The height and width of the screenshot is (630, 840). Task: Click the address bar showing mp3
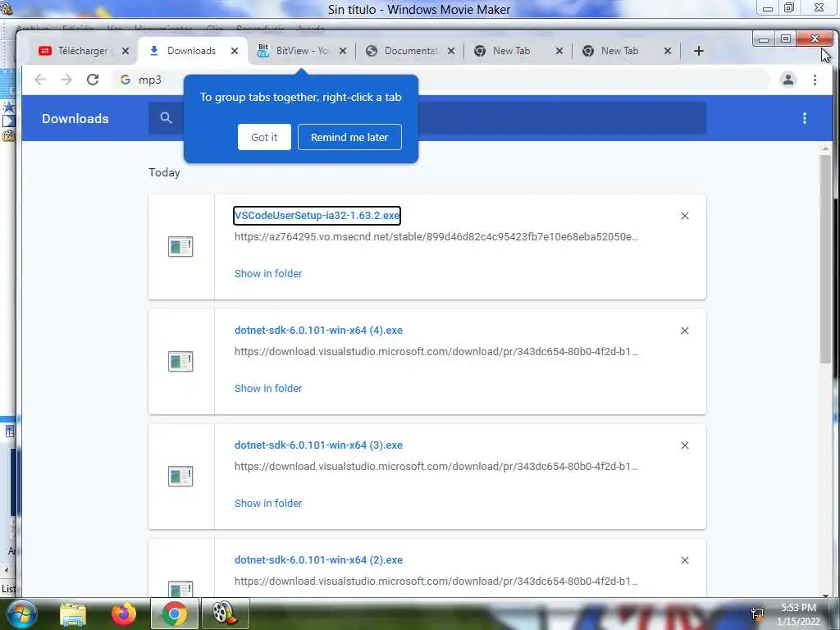(440, 80)
